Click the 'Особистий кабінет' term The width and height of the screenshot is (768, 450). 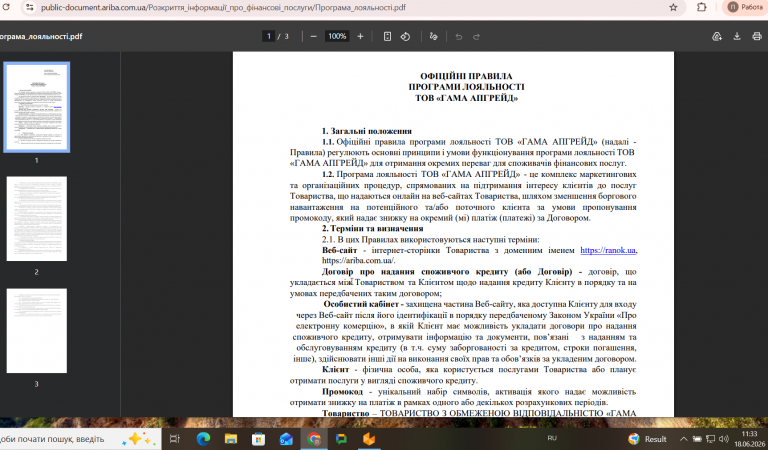click(361, 305)
